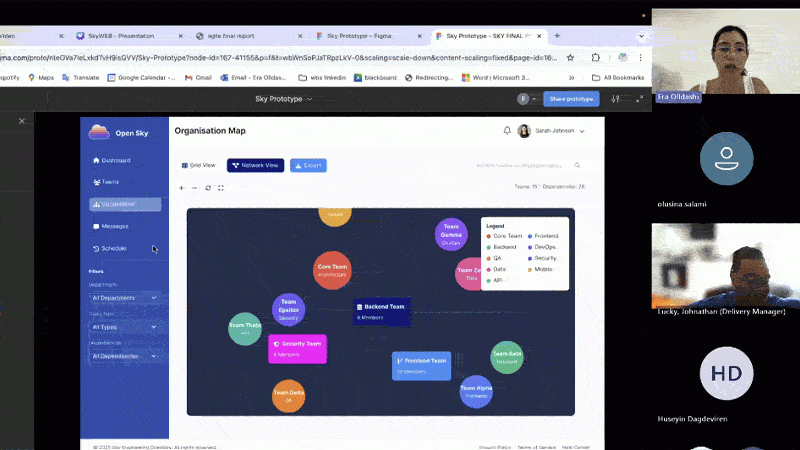Select Huseyin Dagdeviren's HD avatar
Viewport: 800px width, 450px height.
pos(726,373)
